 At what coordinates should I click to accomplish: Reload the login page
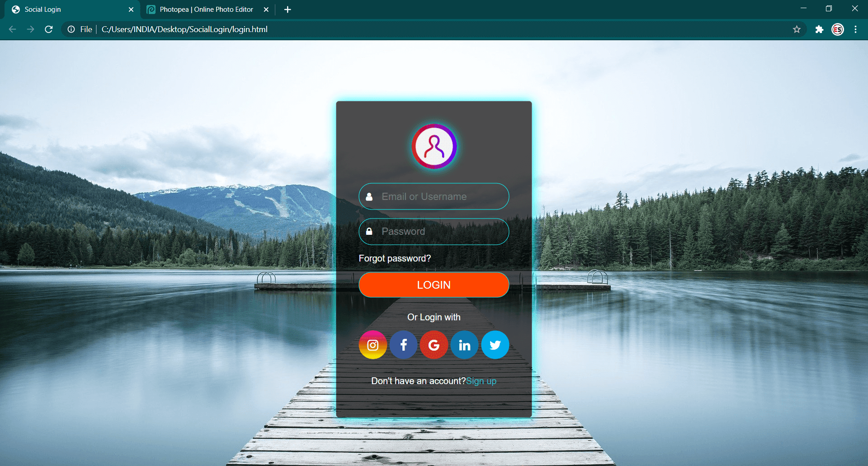pos(49,29)
